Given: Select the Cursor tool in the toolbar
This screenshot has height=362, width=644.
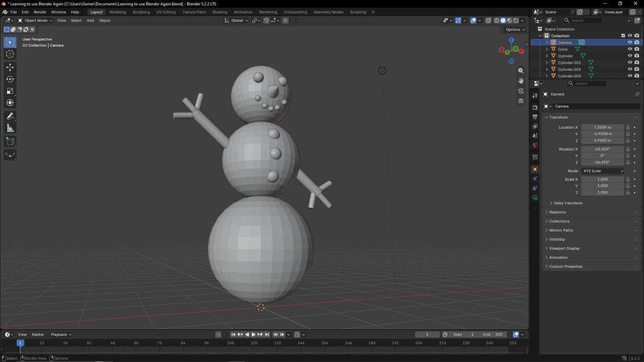Looking at the screenshot, I should 10,54.
